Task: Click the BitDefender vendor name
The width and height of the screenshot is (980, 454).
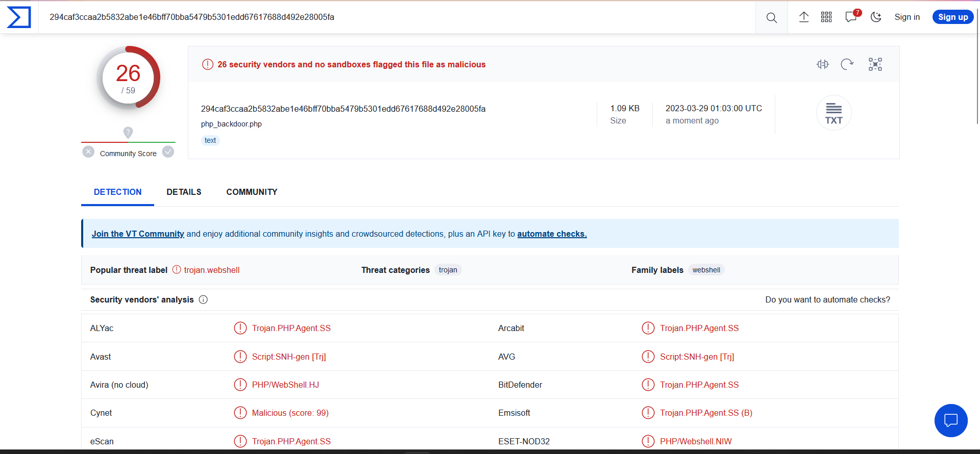Action: (520, 385)
